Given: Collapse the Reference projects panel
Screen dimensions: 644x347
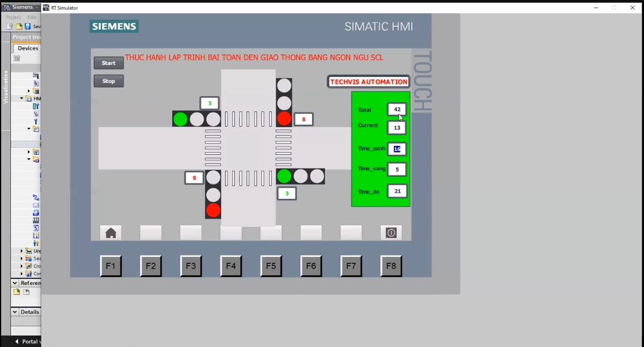Looking at the screenshot, I should coord(15,283).
